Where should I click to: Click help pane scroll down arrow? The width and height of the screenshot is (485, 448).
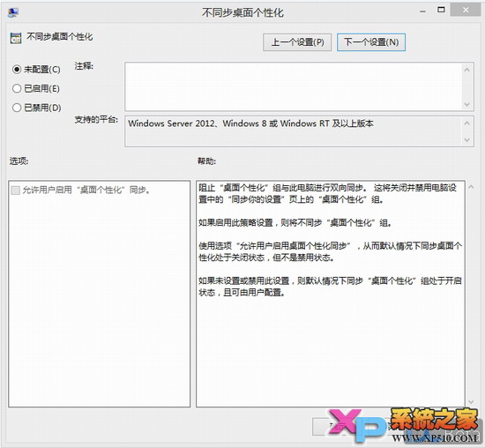point(471,401)
